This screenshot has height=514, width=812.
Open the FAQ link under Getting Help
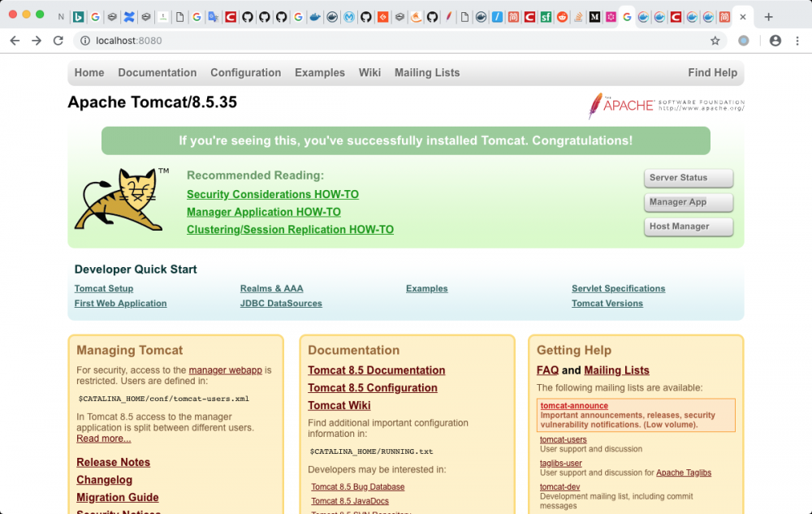(547, 370)
